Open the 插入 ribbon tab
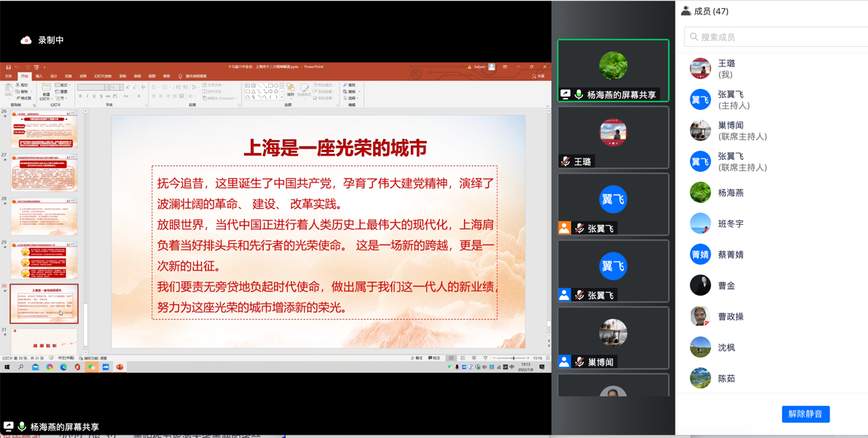 39,76
